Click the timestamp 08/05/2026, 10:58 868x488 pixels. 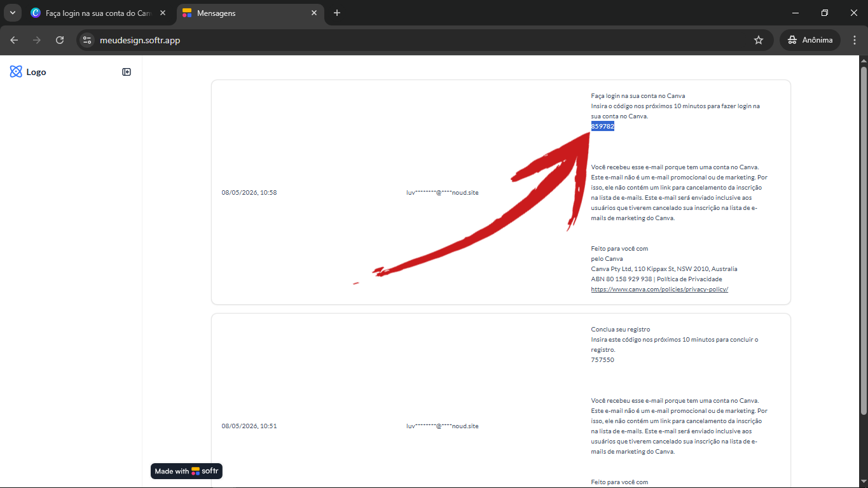[249, 193]
